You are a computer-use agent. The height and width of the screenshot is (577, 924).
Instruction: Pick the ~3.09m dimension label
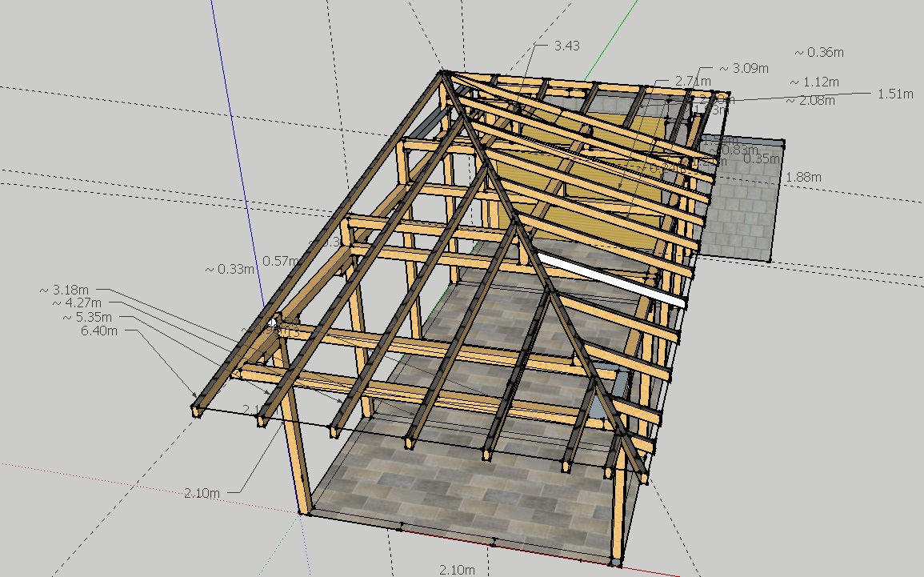point(744,69)
